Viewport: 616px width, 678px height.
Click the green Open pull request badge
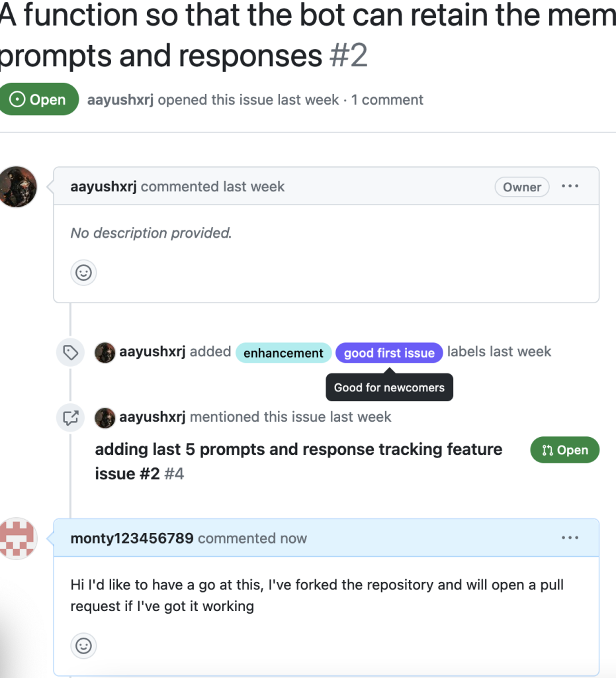point(564,450)
